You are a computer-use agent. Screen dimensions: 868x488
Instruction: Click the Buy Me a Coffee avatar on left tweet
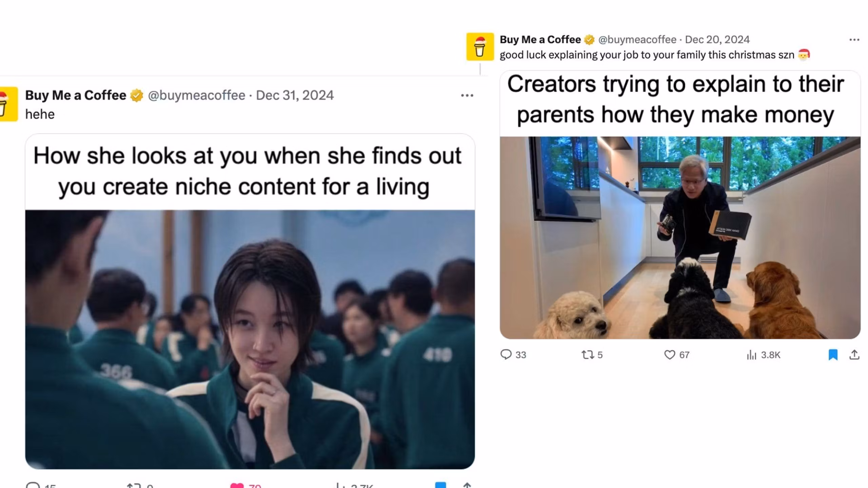[x=8, y=104]
